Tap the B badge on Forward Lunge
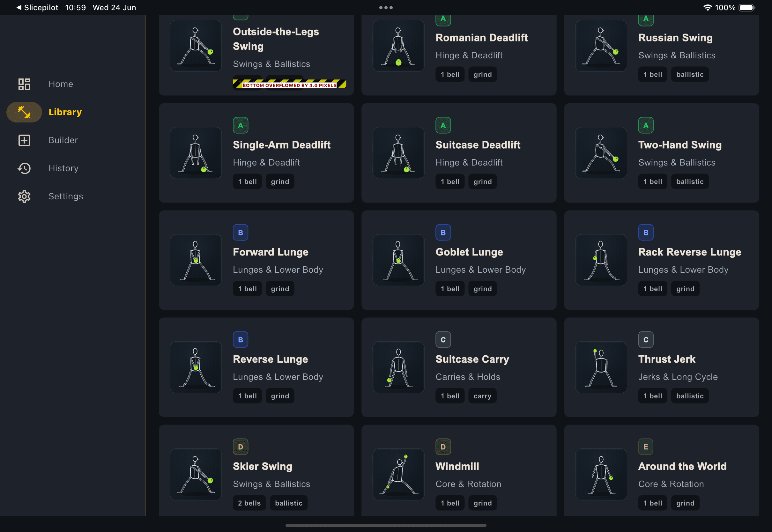 click(240, 232)
